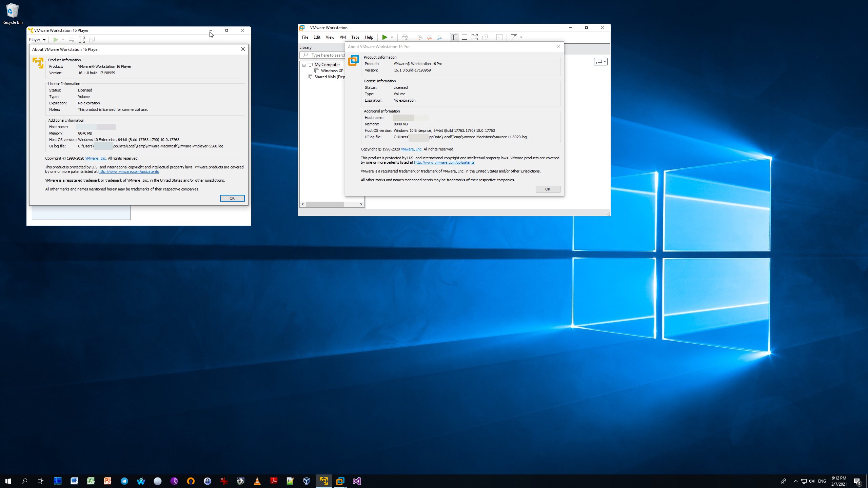The image size is (868, 488).
Task: Click Send Ctrl+Alt+Del icon in Workstation toolbar
Action: 405,37
